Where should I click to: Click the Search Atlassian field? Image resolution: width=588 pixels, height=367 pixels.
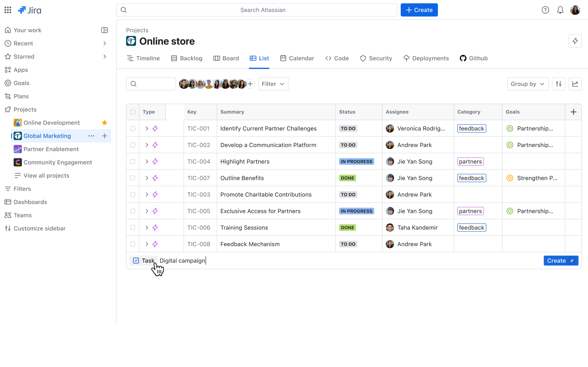(x=257, y=10)
